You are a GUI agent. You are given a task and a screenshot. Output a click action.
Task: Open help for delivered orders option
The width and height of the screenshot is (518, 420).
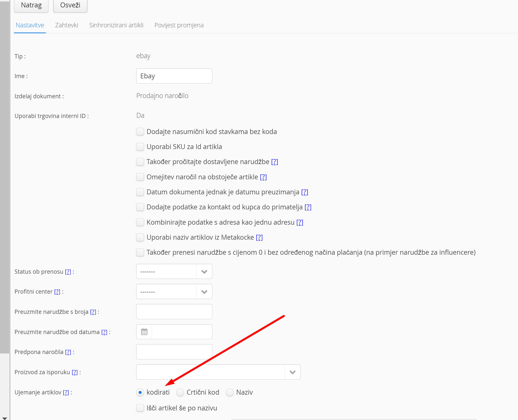click(x=274, y=162)
